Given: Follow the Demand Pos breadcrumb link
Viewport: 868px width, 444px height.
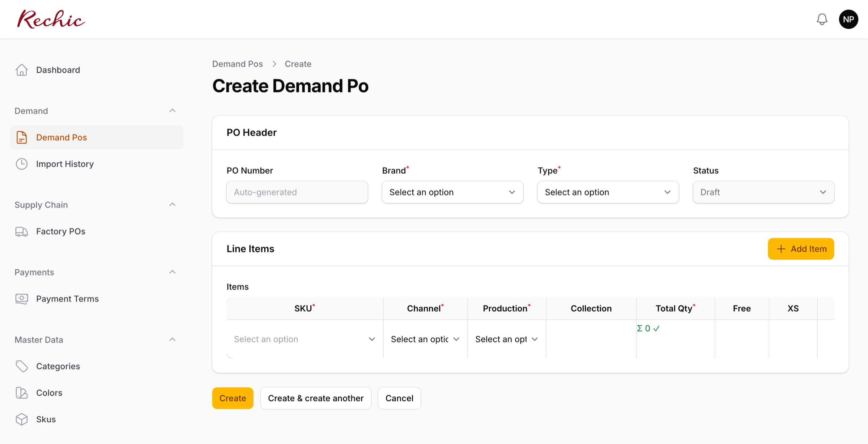Looking at the screenshot, I should [x=237, y=64].
